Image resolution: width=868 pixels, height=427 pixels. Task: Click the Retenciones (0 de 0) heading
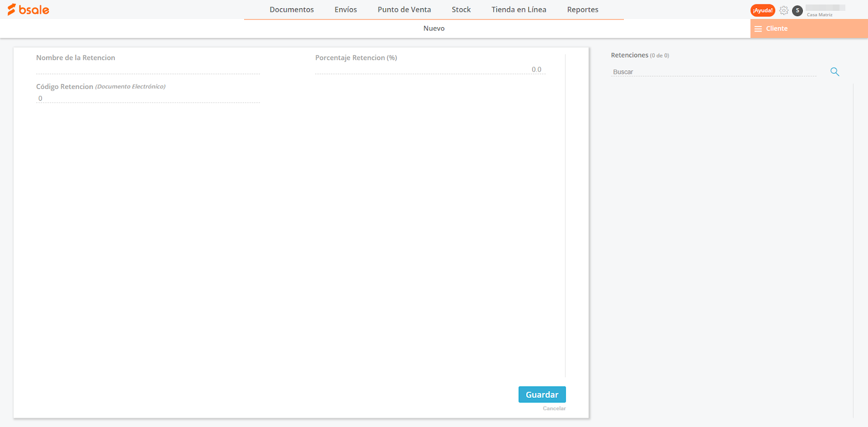click(x=640, y=55)
